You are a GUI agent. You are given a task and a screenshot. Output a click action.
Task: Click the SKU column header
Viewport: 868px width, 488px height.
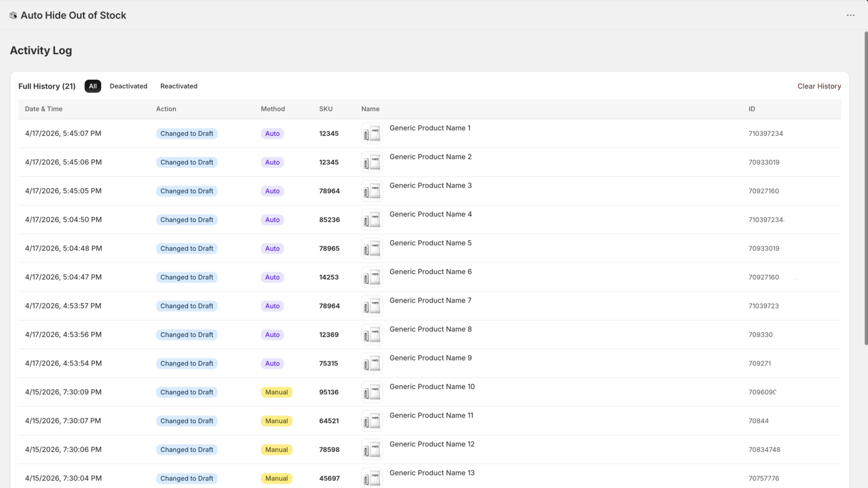tap(326, 109)
